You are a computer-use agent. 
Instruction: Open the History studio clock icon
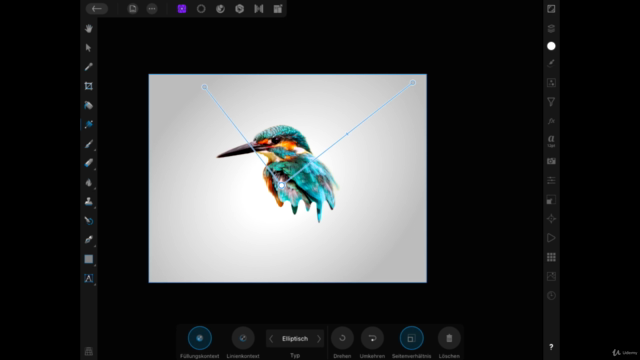click(551, 296)
